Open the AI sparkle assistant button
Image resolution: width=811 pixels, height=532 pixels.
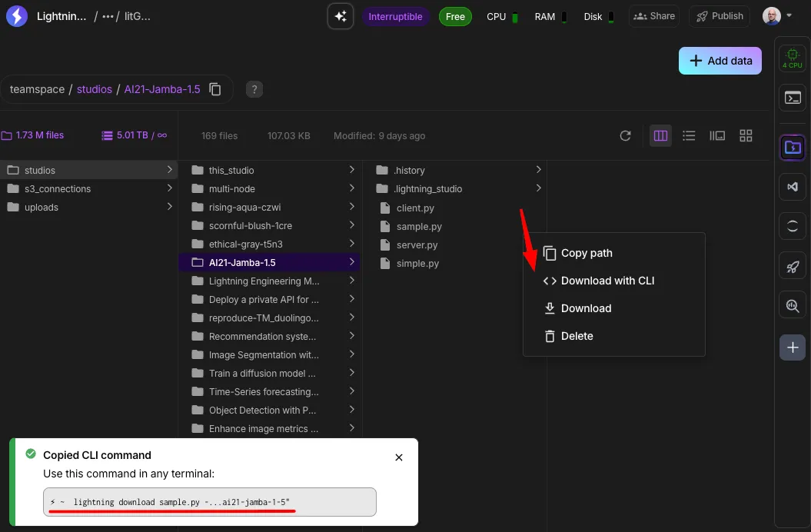coord(341,17)
